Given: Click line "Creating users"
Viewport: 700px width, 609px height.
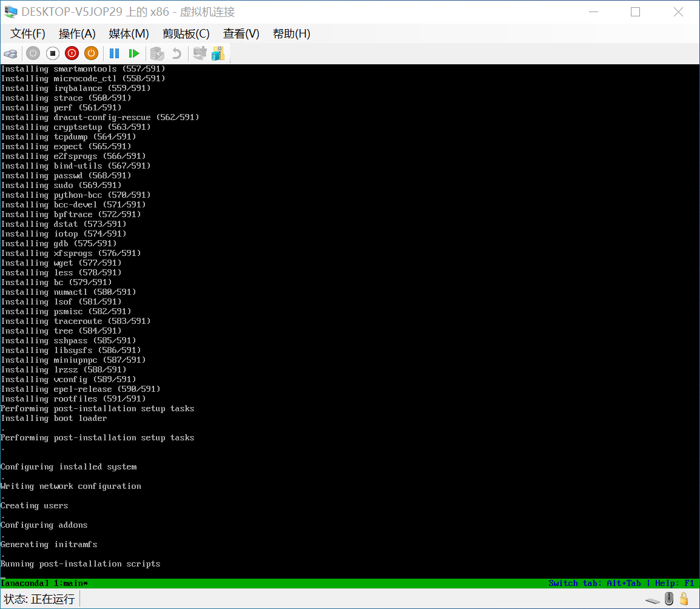Looking at the screenshot, I should click(x=35, y=505).
